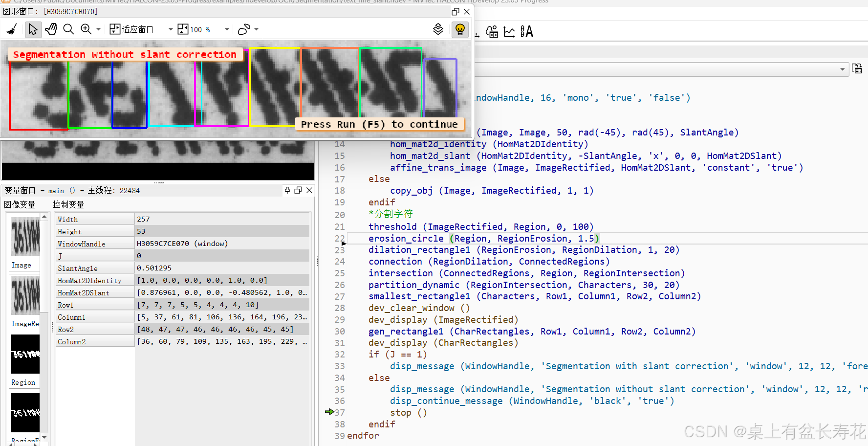Expand the procedure combo box dropdown
The width and height of the screenshot is (868, 446).
pyautogui.click(x=842, y=69)
